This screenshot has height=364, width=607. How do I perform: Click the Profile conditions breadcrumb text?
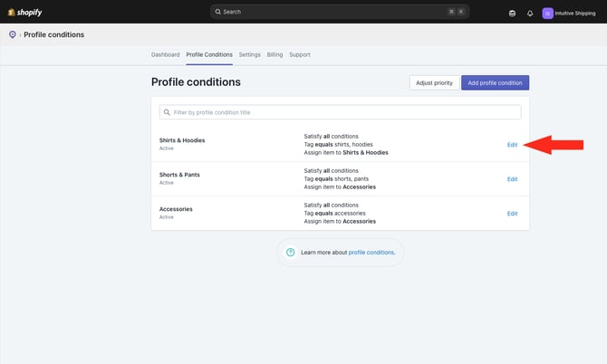pos(53,34)
